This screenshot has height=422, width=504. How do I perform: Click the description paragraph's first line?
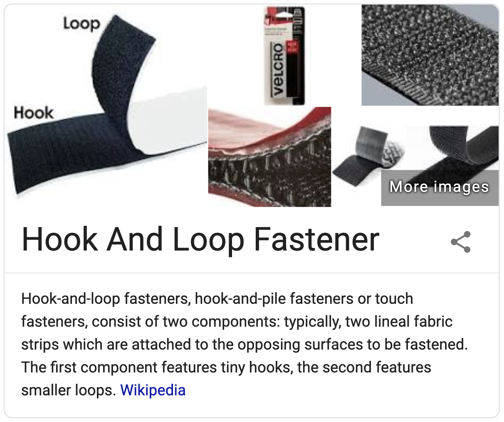(x=217, y=299)
